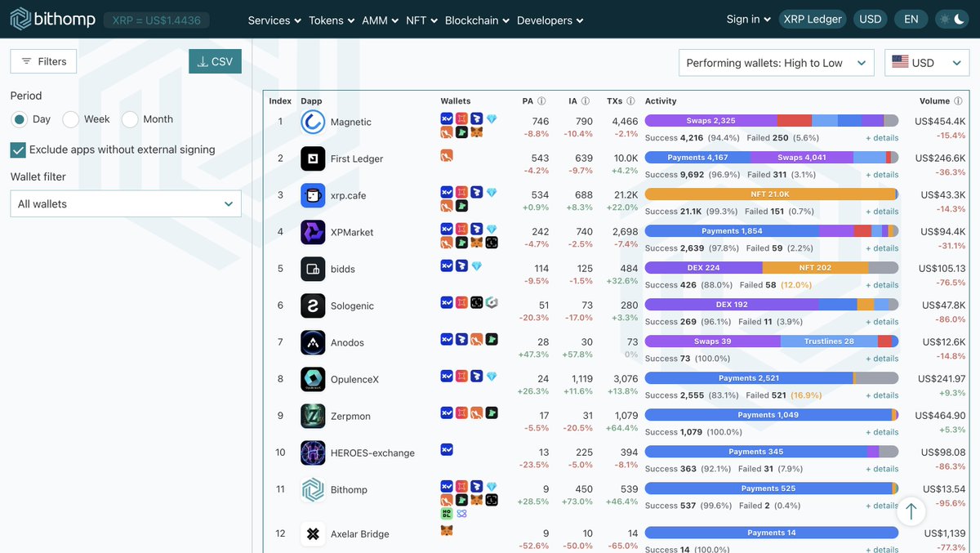
Task: Click the HEROES-exchange dapp logo
Action: point(313,453)
